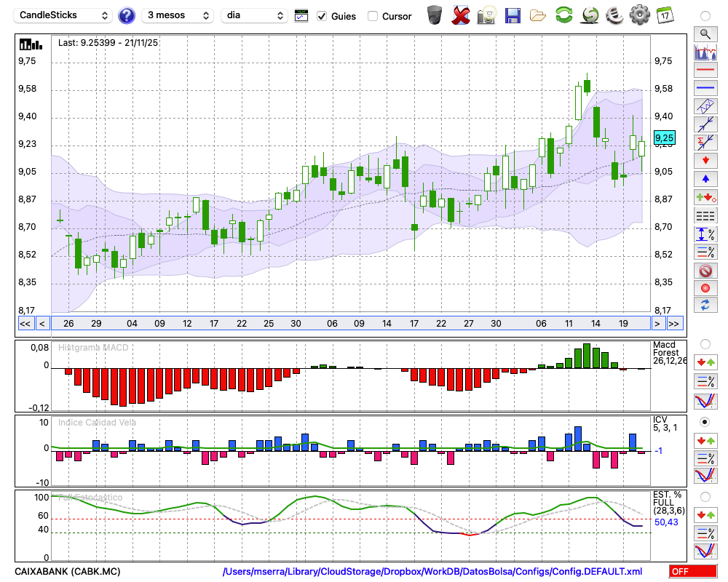The image size is (728, 582).
Task: Select the magnifying glass zoom tool
Action: [705, 34]
